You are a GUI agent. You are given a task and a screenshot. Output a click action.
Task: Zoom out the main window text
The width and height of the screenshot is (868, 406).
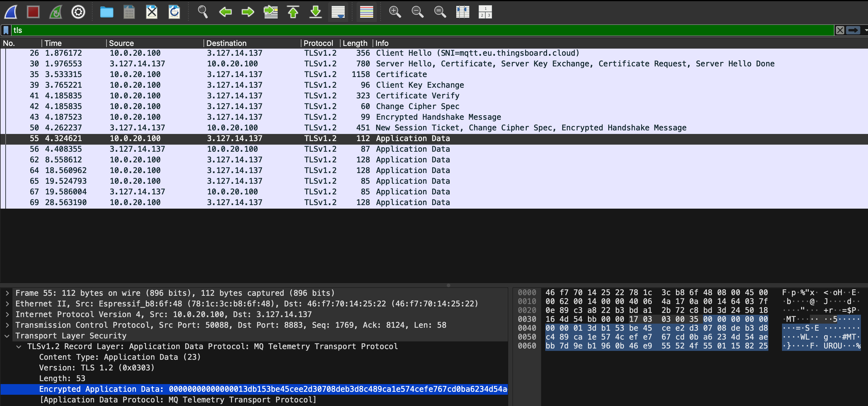[417, 12]
